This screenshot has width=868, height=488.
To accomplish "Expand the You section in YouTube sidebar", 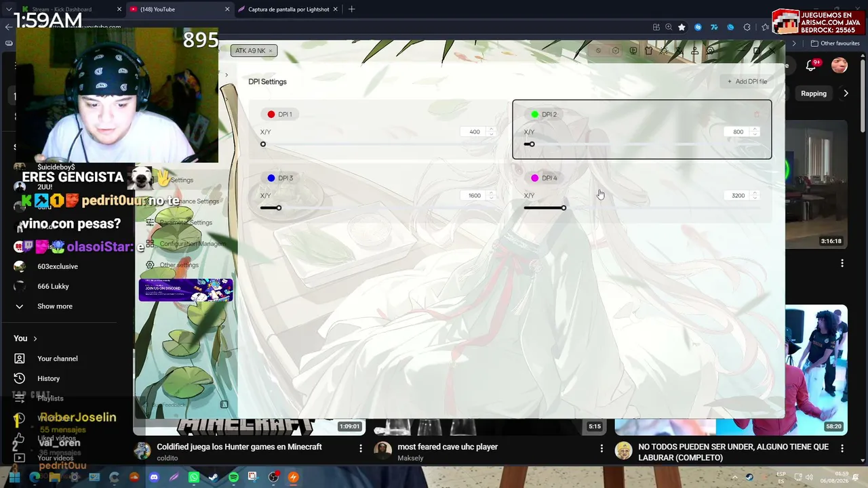I will tap(25, 339).
